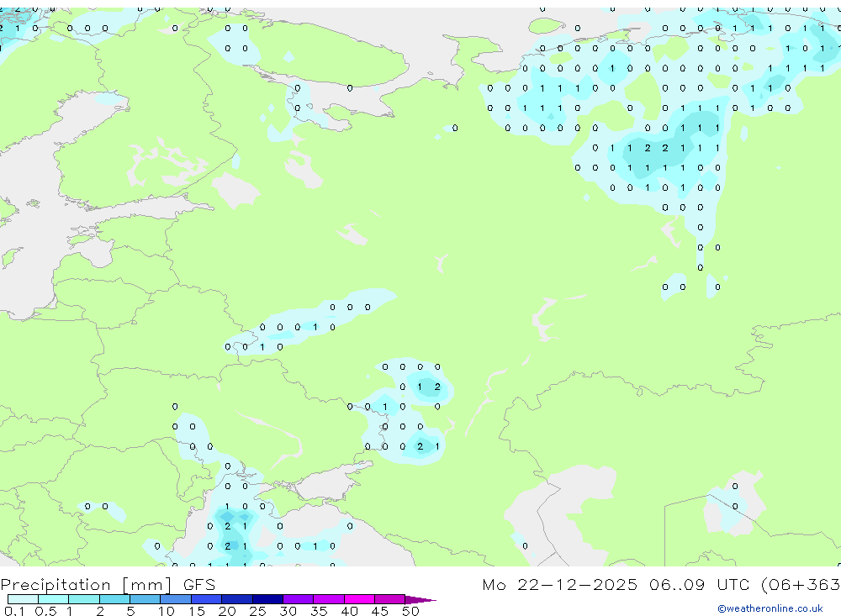Click the 25–30 mm navy legend swatch
The height and width of the screenshot is (616, 841).
coord(267,599)
